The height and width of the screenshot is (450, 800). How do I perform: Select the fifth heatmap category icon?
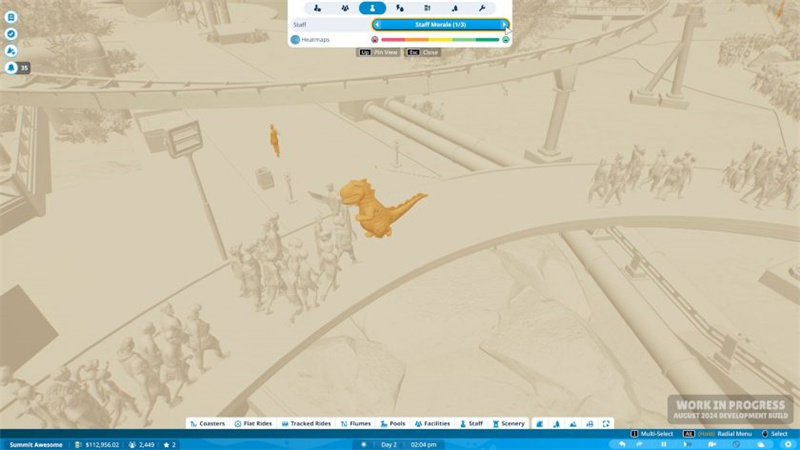tap(428, 8)
